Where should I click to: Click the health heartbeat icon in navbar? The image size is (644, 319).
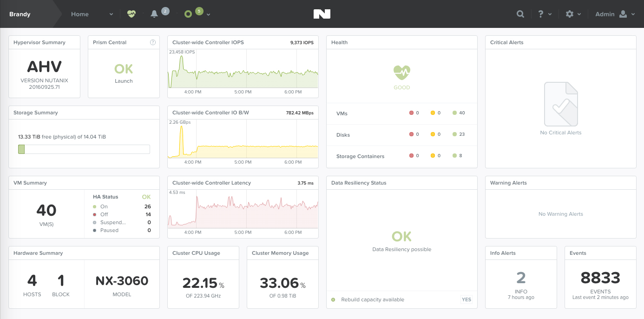pos(131,14)
